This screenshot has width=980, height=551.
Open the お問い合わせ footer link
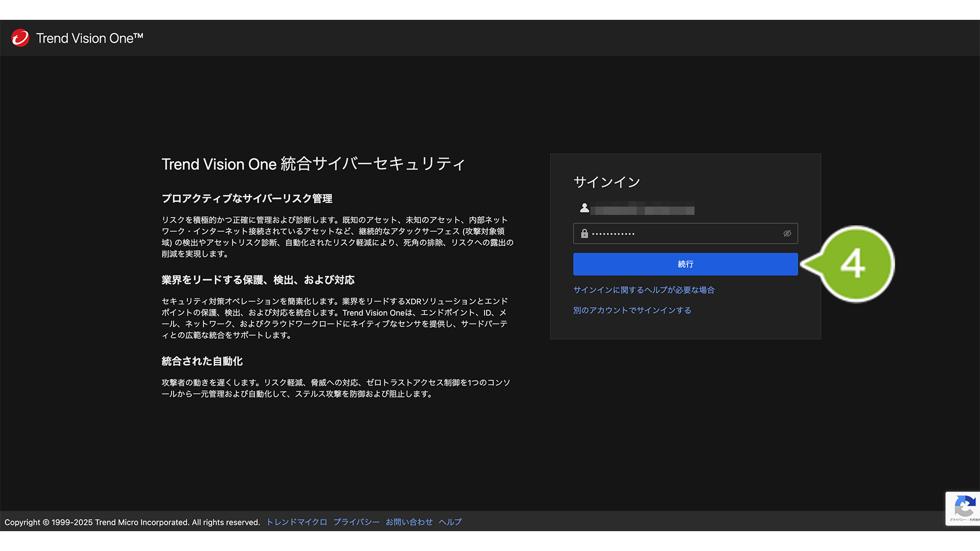(409, 522)
